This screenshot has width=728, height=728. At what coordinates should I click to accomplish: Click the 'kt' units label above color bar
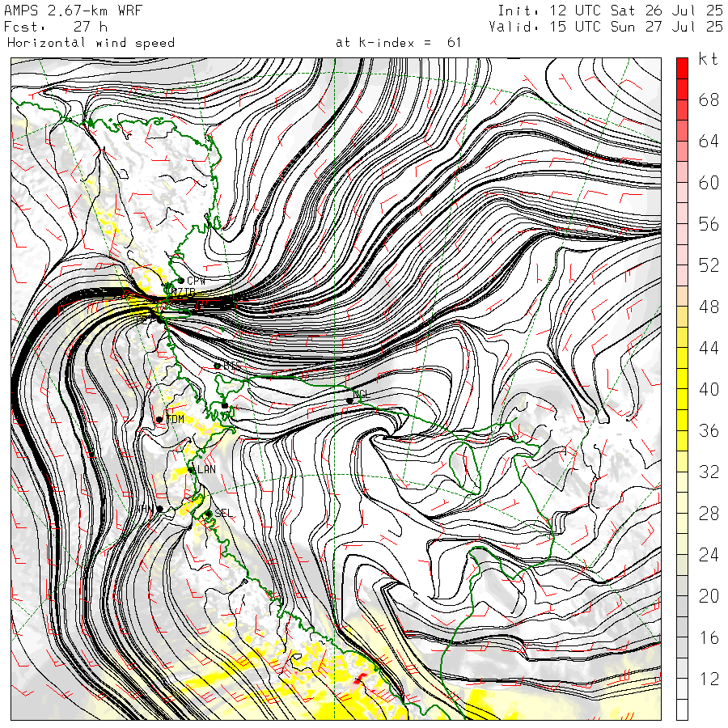tap(708, 59)
